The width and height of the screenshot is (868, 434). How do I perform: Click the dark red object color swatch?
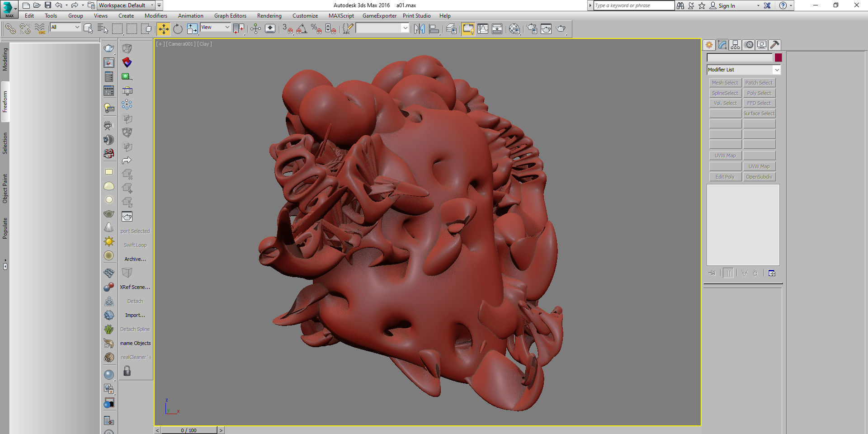pyautogui.click(x=778, y=57)
